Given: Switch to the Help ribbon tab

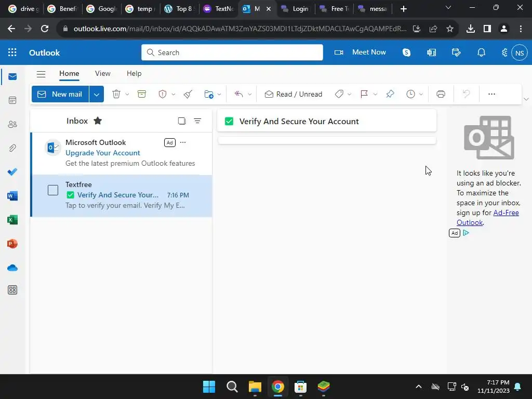Looking at the screenshot, I should click(x=134, y=74).
